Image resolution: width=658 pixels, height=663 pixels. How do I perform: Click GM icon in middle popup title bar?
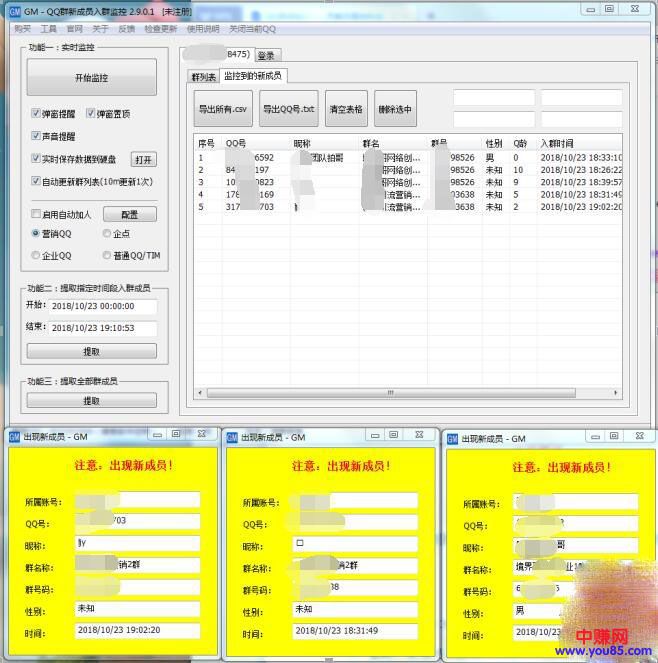[232, 438]
